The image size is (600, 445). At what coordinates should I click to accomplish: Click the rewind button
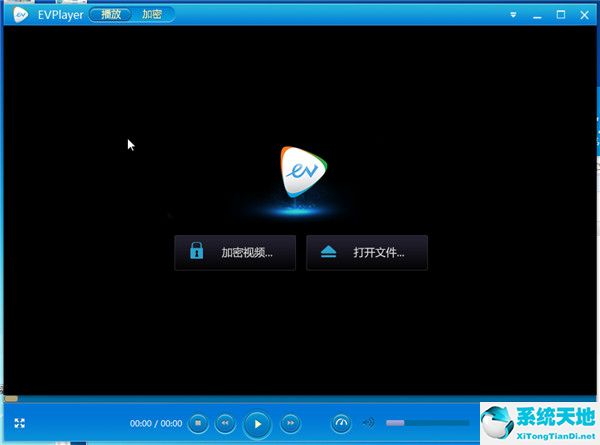tap(225, 423)
